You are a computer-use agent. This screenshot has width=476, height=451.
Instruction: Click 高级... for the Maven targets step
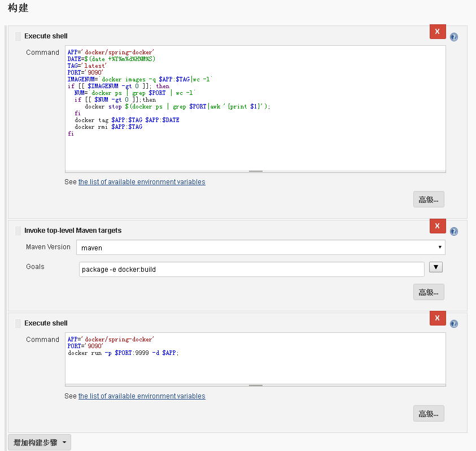pyautogui.click(x=429, y=292)
